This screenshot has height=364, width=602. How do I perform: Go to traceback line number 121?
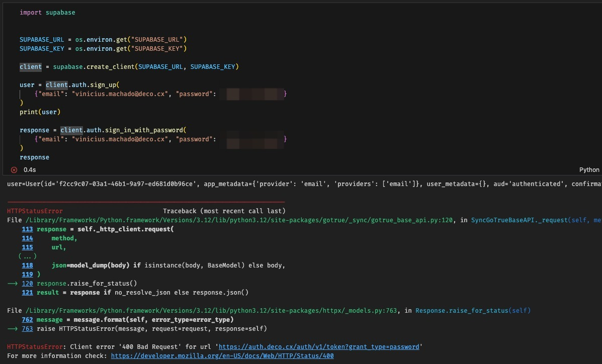pyautogui.click(x=27, y=293)
